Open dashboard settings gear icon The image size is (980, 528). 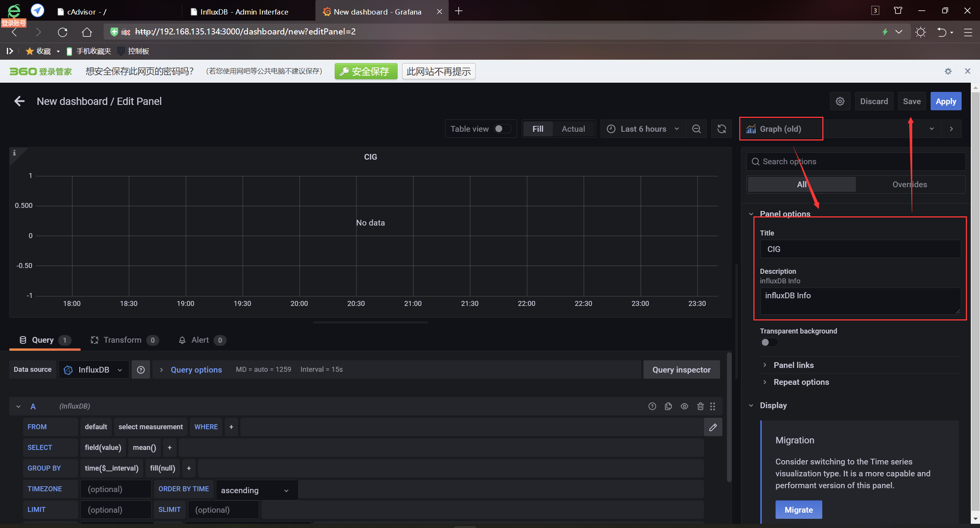840,101
